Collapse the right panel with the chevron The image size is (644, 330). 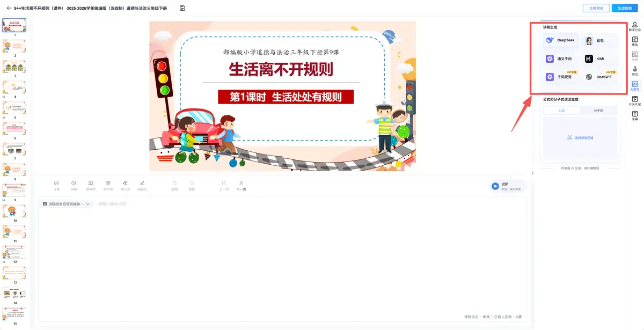[x=532, y=173]
